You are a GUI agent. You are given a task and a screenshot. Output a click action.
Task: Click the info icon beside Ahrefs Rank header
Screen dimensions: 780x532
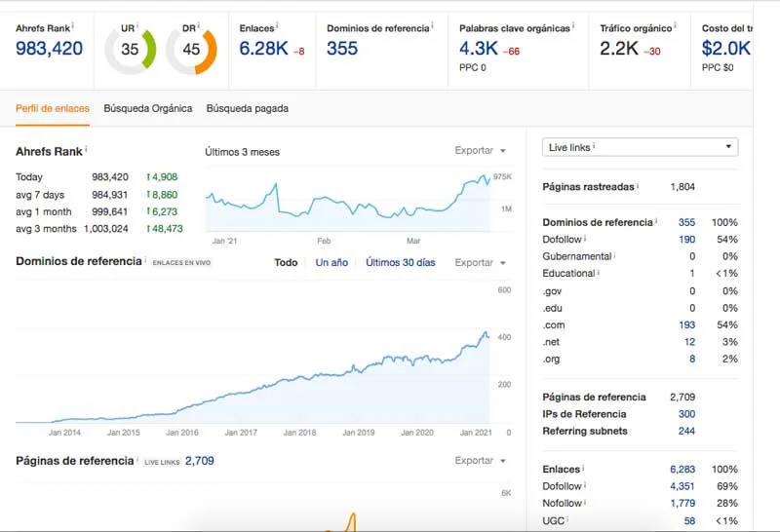click(x=72, y=25)
